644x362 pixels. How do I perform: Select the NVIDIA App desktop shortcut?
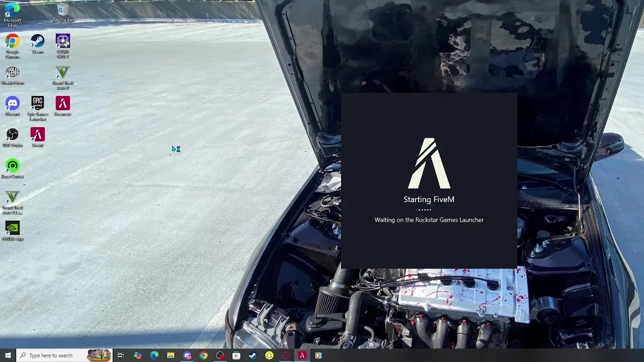(x=12, y=231)
